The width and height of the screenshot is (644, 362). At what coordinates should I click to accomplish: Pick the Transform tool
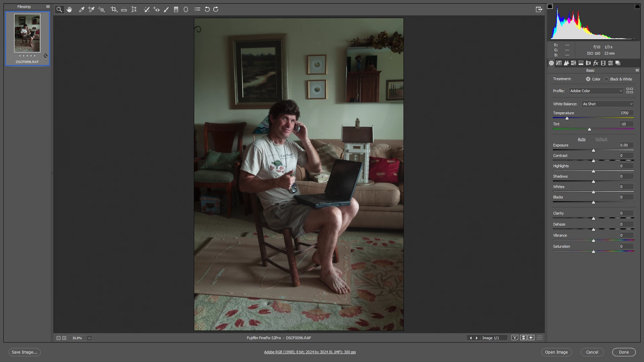(x=134, y=9)
